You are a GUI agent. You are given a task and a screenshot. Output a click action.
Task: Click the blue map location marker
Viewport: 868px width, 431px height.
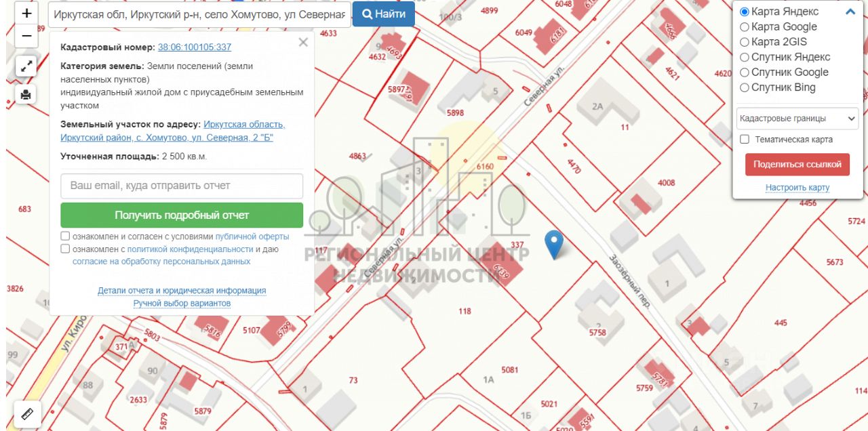point(555,244)
